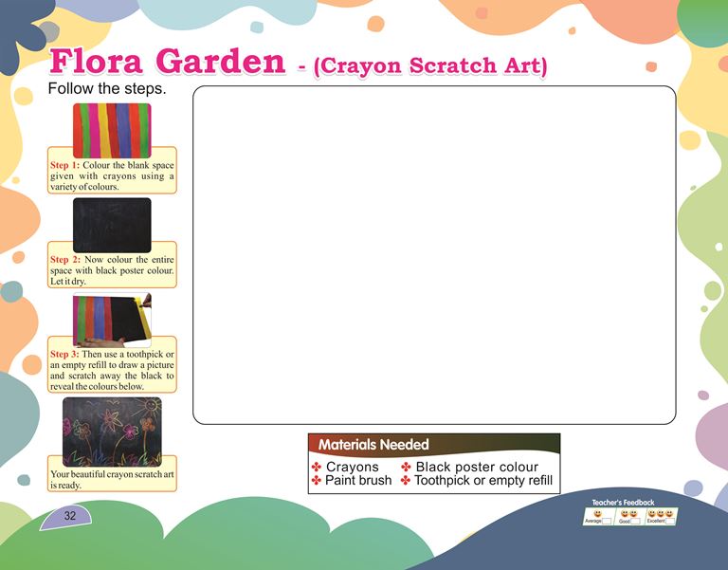The image size is (728, 570).
Task: Open the all-black Step 2 photo
Action: tap(112, 226)
